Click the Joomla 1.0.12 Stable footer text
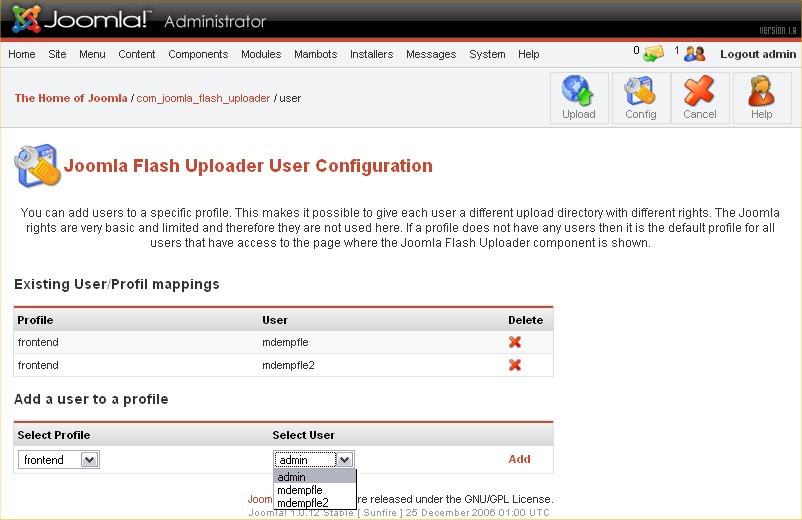 click(x=399, y=513)
